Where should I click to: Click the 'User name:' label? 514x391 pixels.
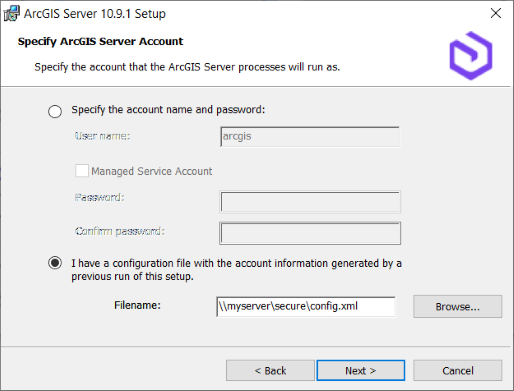[102, 136]
